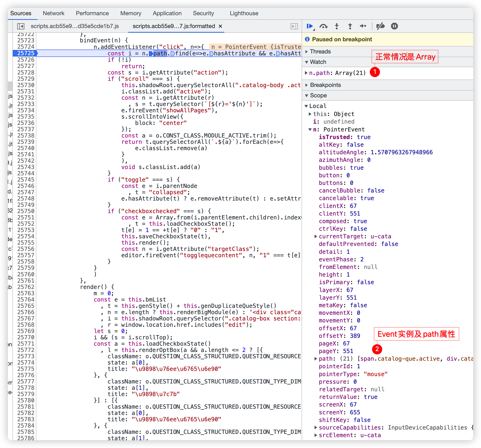Expand sourceCapabilities property

pos(316,427)
